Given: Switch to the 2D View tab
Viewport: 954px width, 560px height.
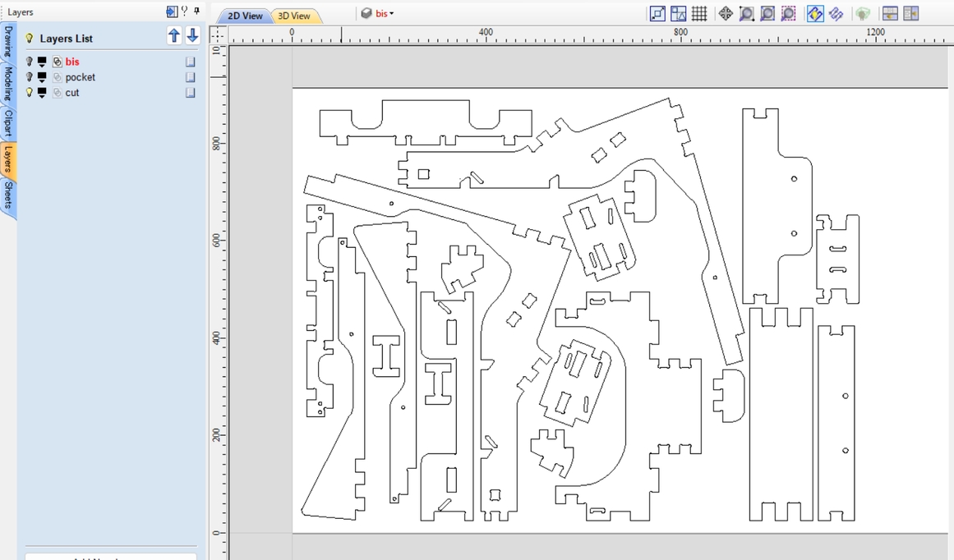Looking at the screenshot, I should click(245, 16).
